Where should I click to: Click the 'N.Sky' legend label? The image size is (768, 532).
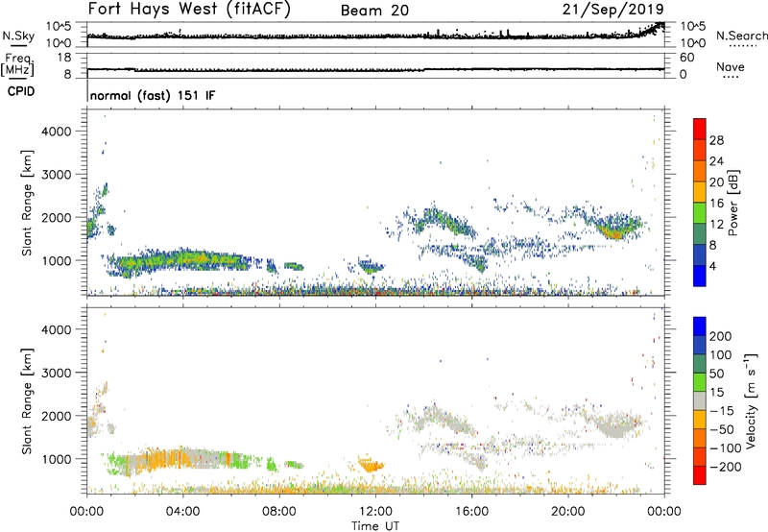point(18,36)
